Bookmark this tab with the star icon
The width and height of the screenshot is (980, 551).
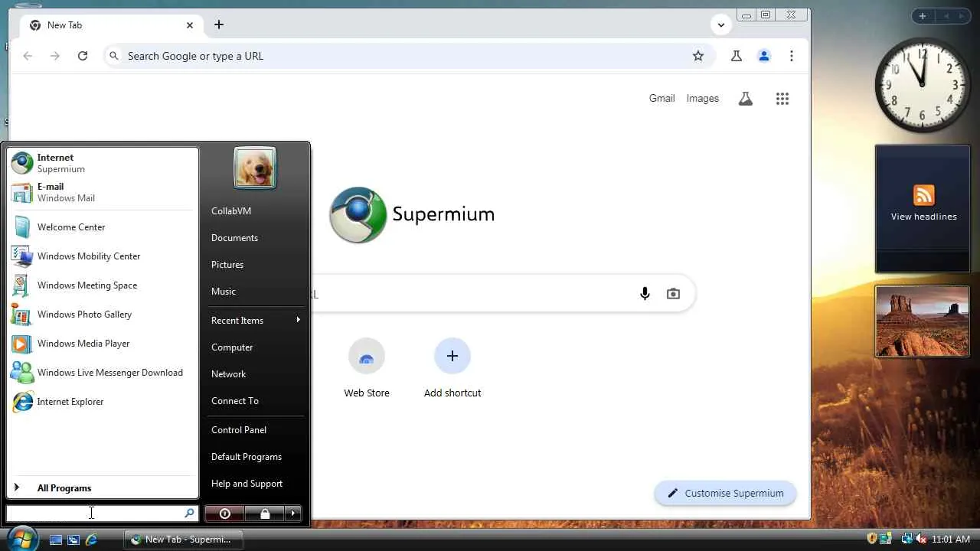point(698,56)
